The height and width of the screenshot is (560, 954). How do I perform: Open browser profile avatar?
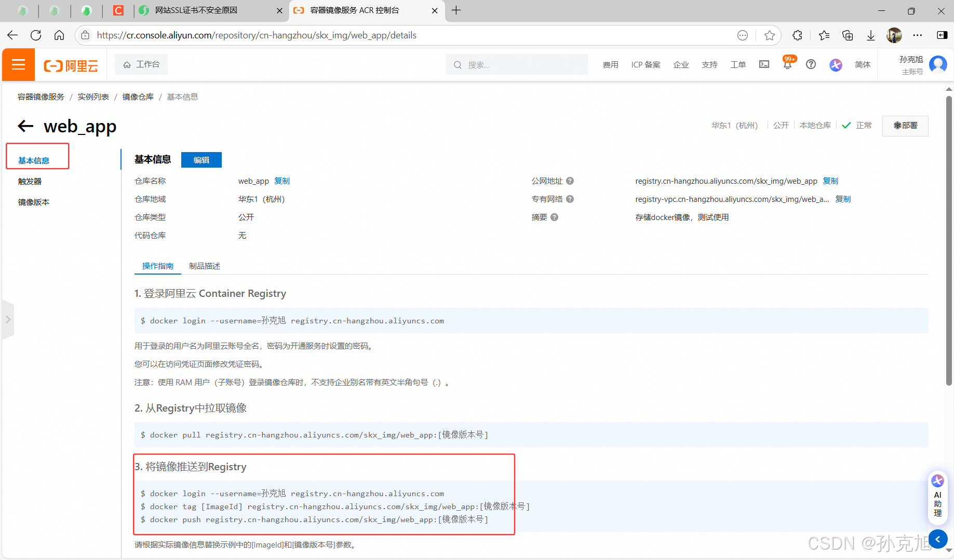[894, 35]
